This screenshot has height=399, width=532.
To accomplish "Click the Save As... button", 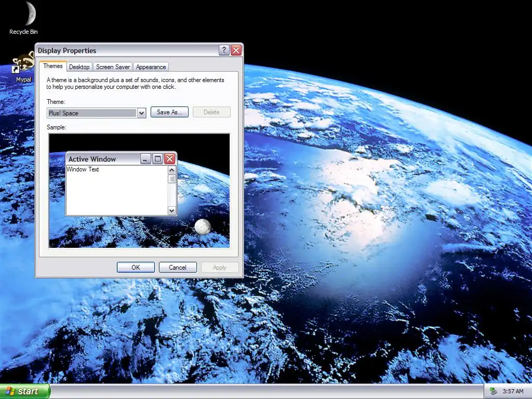I will point(169,112).
